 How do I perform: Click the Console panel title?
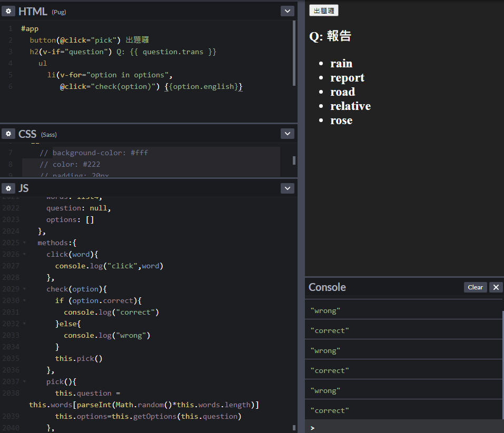click(327, 287)
